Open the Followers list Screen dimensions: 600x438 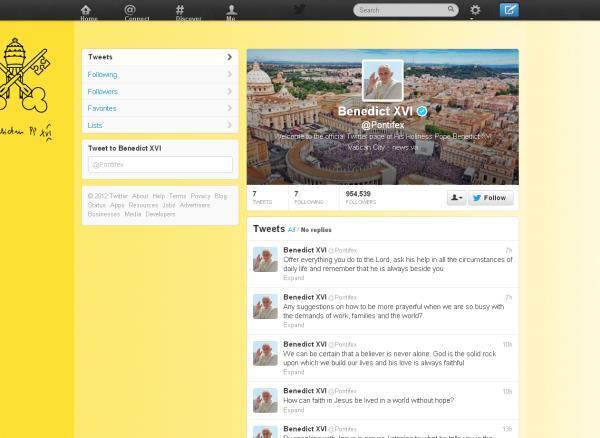coord(160,91)
